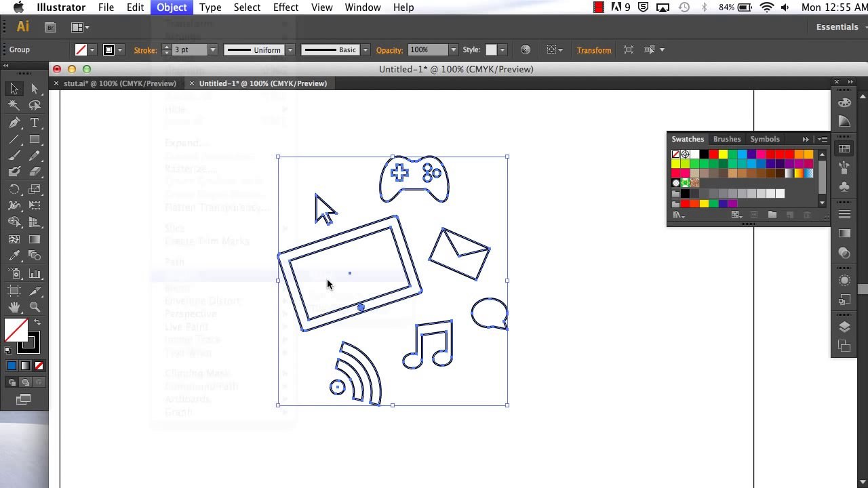Select the Zoom tool

click(x=35, y=307)
